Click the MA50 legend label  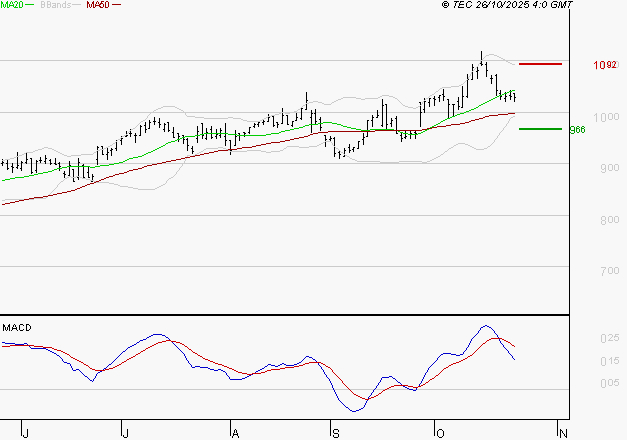click(98, 5)
